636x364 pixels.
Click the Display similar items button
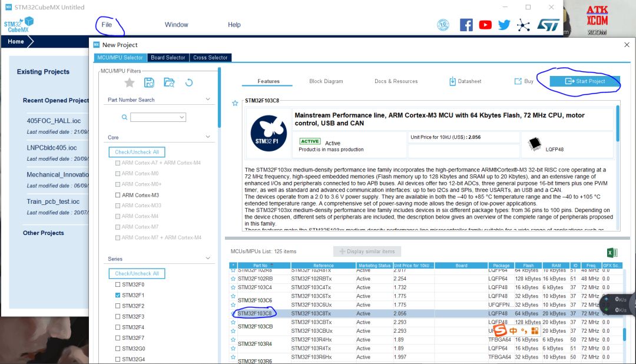pos(367,252)
